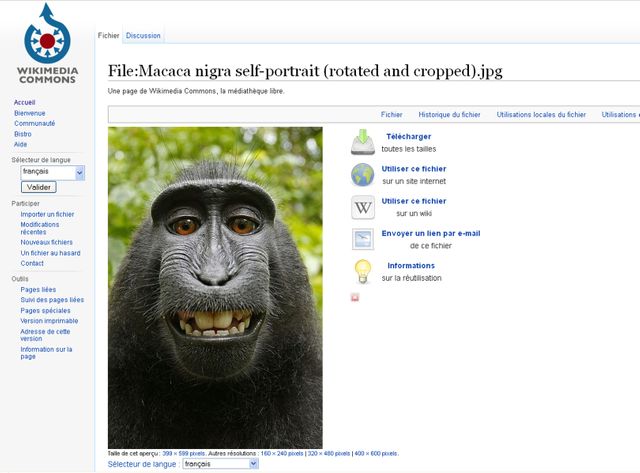Click the Wikipedia W icon

coord(363,207)
